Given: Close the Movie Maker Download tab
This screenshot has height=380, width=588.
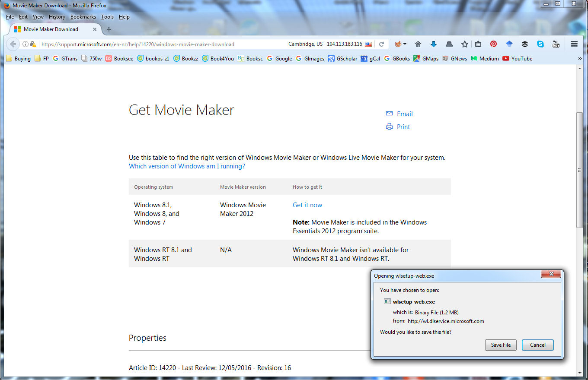Looking at the screenshot, I should (95, 29).
